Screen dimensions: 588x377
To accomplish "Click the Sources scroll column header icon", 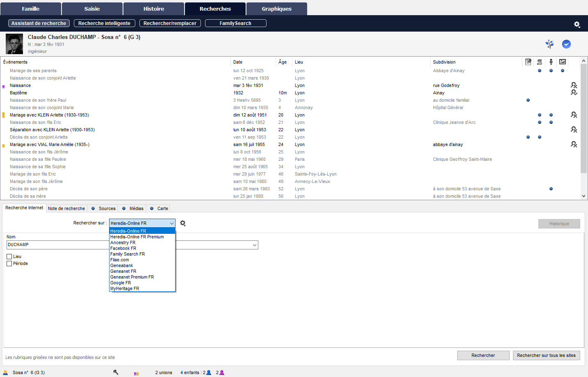I will click(x=540, y=62).
